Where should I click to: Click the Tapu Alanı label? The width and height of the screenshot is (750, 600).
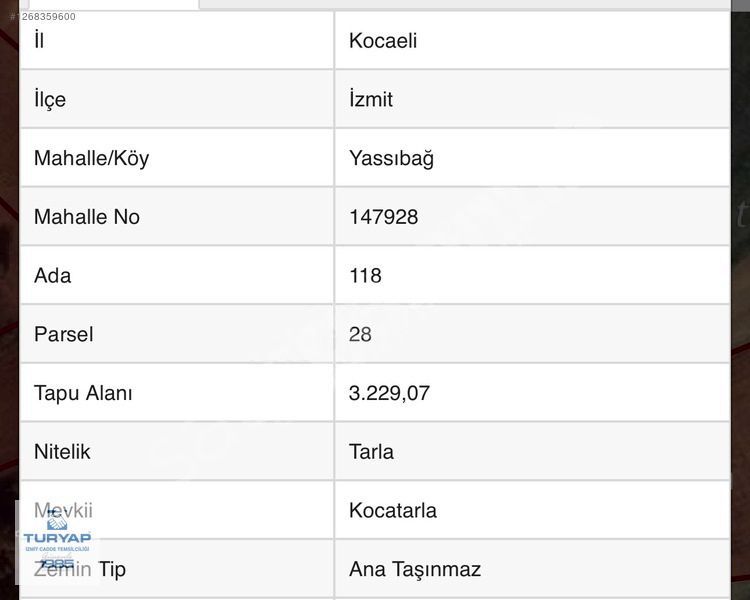click(83, 393)
